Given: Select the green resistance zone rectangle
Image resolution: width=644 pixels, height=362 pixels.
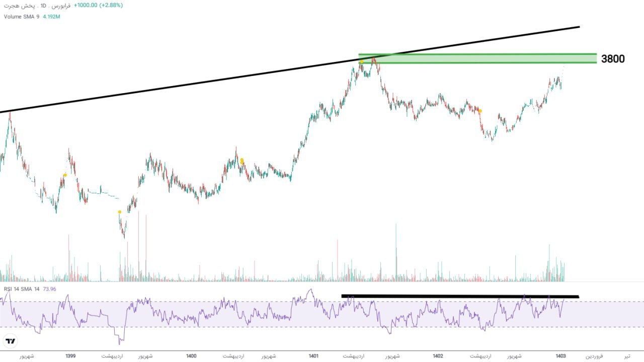Looking at the screenshot, I should pos(478,58).
